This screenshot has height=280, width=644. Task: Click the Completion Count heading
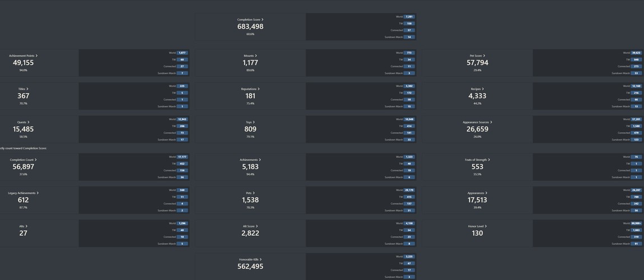click(24, 160)
